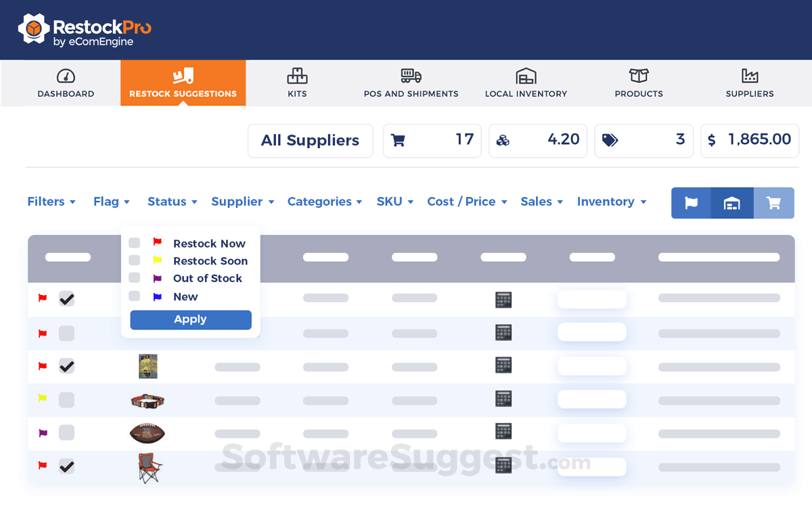Switch to the Dashboard tab

pos(66,83)
